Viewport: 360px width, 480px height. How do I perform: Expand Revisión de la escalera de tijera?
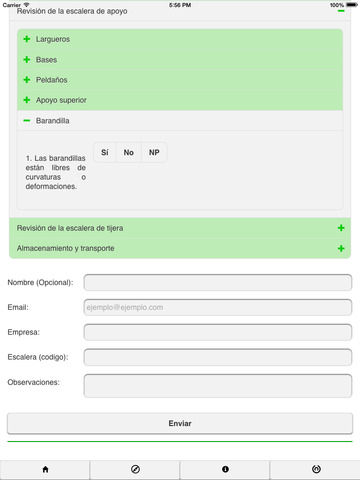(x=180, y=228)
